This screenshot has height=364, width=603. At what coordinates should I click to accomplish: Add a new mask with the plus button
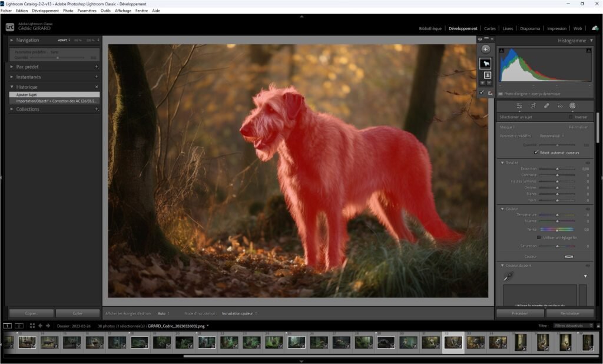pos(486,48)
